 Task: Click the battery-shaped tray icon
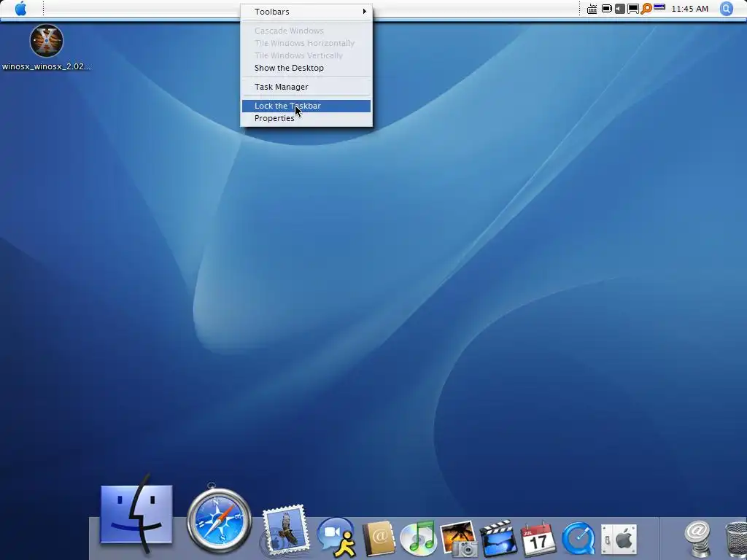pos(606,9)
